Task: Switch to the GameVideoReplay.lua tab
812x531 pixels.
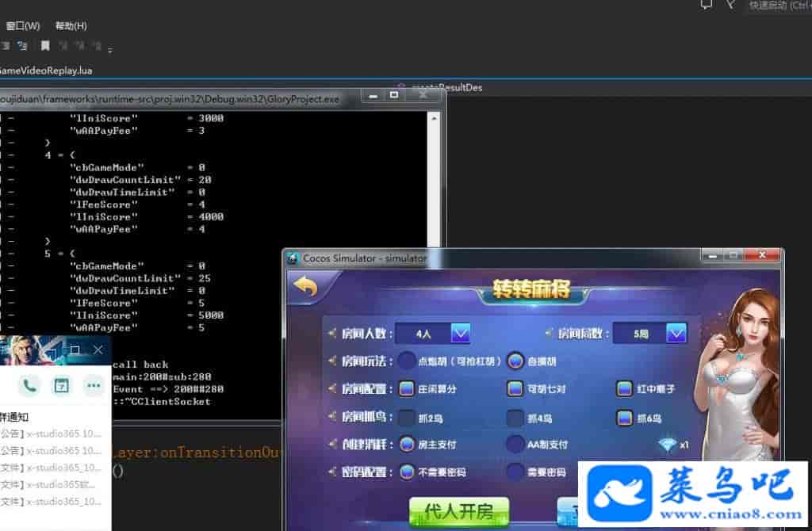Action: (46, 71)
